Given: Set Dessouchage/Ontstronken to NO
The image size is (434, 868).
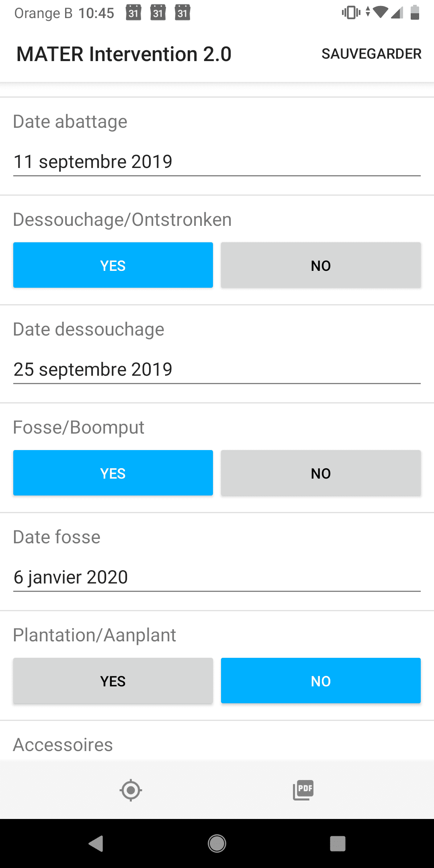Looking at the screenshot, I should 321,265.
